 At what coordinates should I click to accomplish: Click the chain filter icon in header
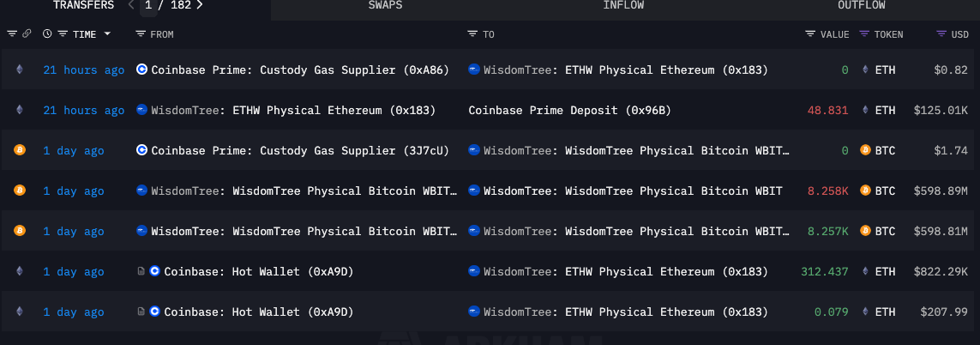pos(12,34)
